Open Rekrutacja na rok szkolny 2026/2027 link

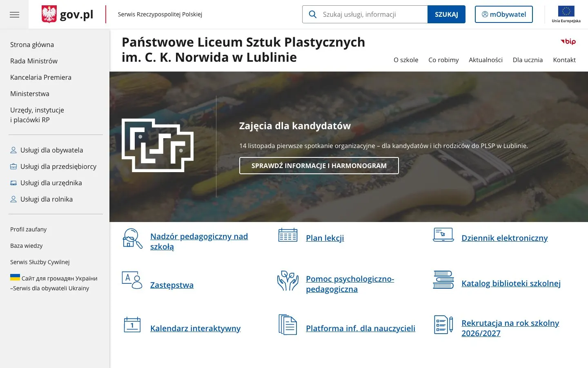point(510,328)
